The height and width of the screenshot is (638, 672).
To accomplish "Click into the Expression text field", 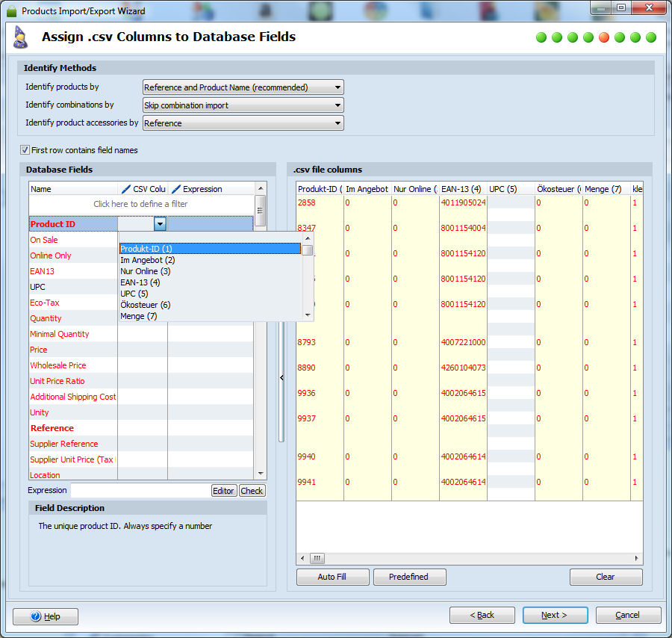I will coord(140,491).
